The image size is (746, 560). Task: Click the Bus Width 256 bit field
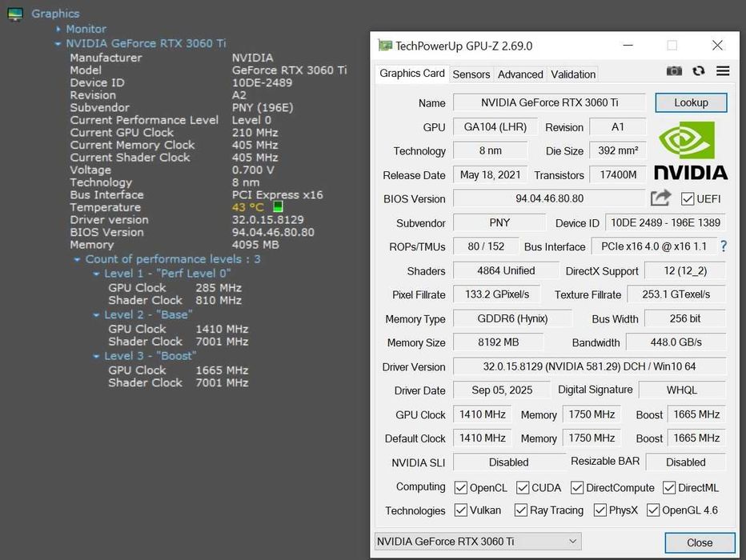685,318
